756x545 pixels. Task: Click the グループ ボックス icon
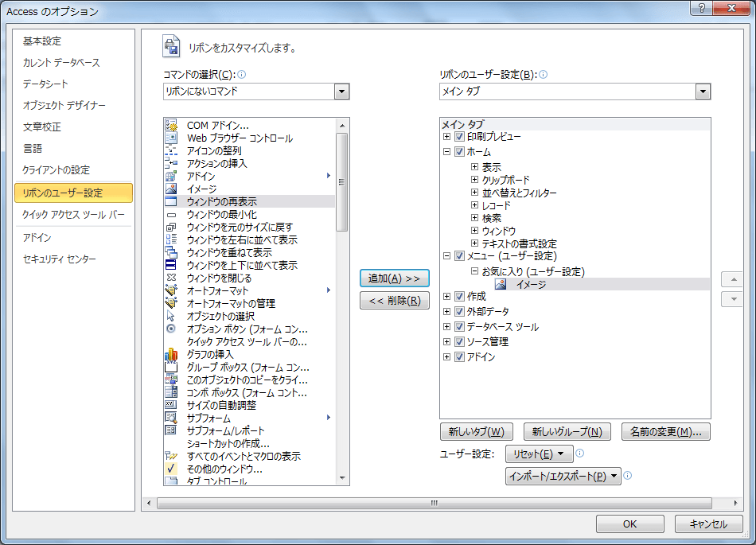[171, 368]
